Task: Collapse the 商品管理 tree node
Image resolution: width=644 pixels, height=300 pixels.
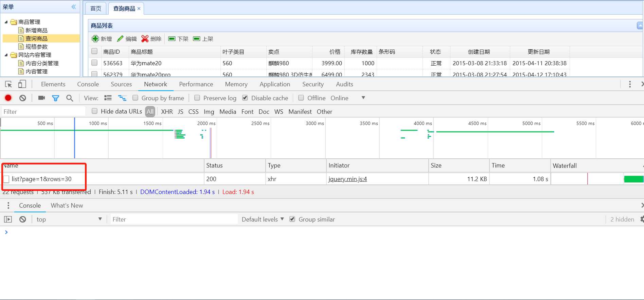Action: pyautogui.click(x=6, y=22)
